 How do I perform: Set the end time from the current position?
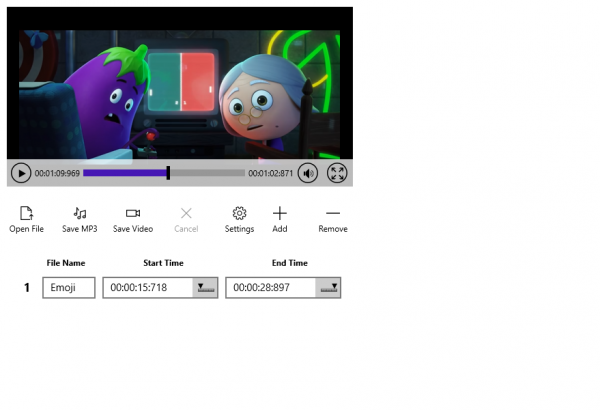click(x=328, y=287)
